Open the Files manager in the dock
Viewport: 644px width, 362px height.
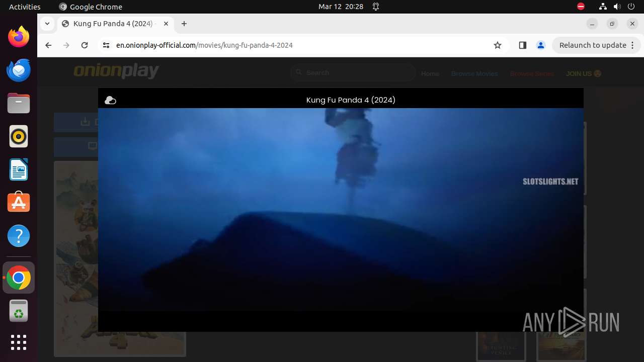[19, 103]
